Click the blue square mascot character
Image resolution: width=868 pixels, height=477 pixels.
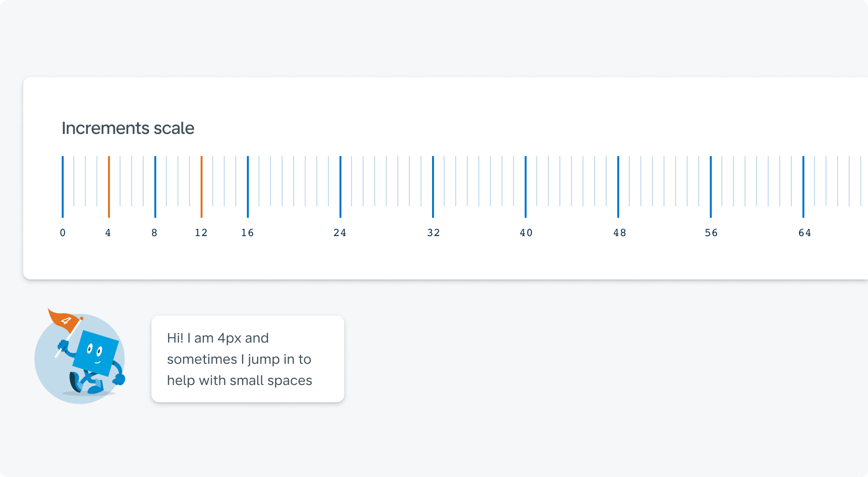click(x=95, y=354)
